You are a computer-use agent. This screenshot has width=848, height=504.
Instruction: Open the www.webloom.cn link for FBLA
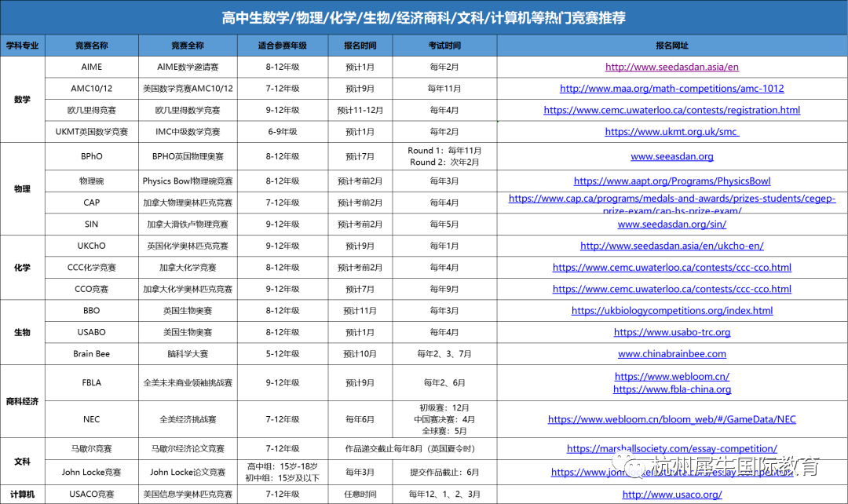tap(671, 376)
